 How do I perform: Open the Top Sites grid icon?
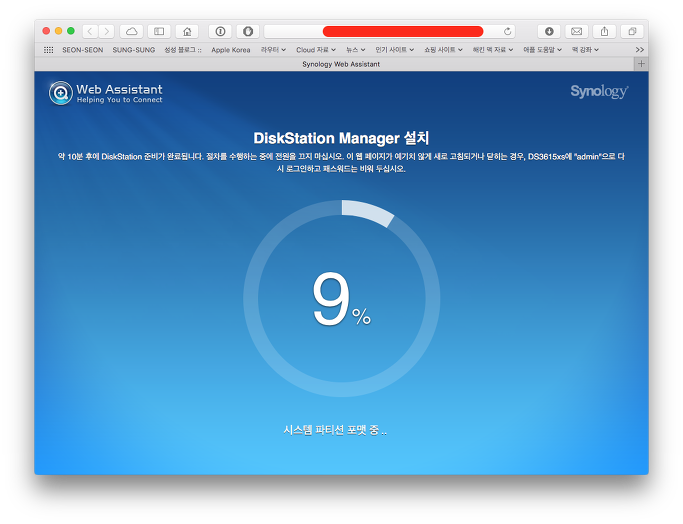click(48, 50)
